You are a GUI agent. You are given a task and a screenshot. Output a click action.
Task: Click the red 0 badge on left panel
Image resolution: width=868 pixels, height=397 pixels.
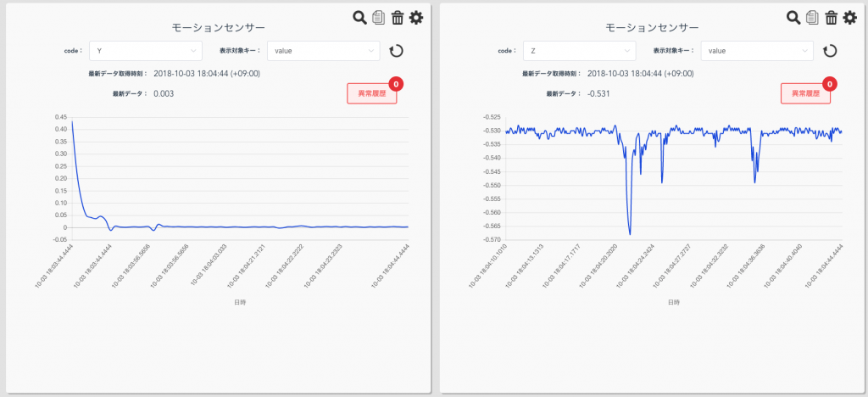pyautogui.click(x=396, y=84)
